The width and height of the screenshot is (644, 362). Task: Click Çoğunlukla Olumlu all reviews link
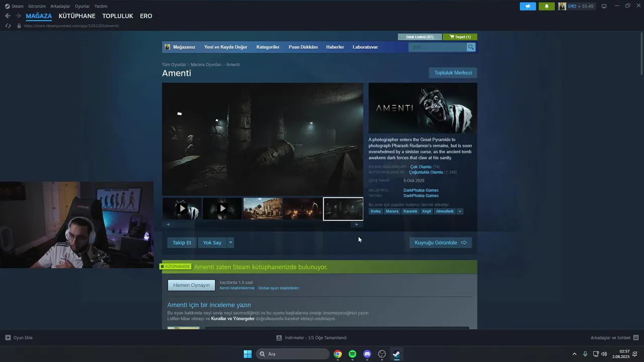pos(426,172)
